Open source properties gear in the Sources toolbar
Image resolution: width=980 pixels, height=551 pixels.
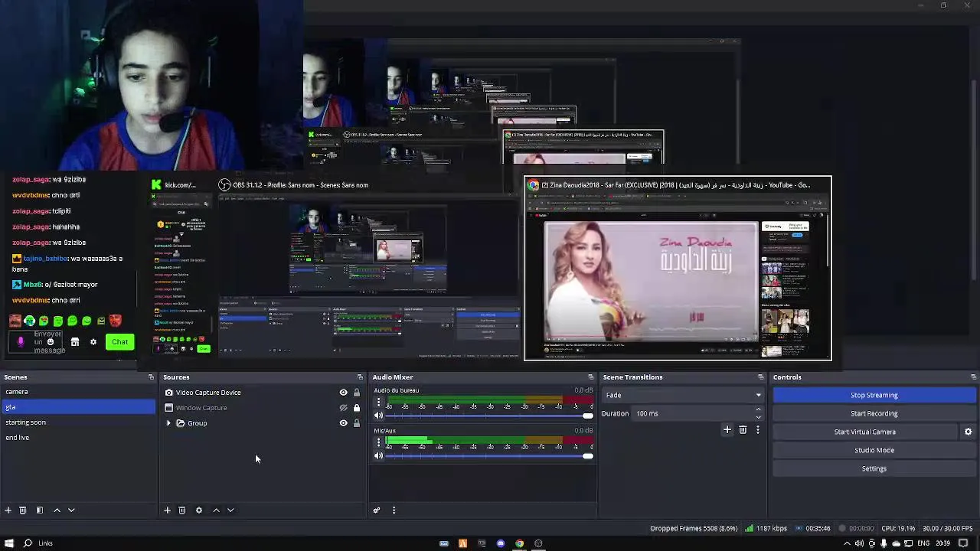tap(199, 510)
